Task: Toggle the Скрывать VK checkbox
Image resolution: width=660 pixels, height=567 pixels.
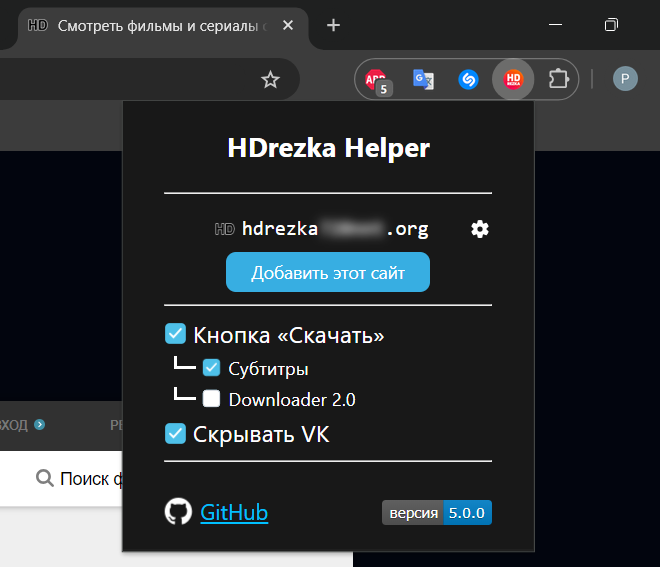Action: pos(176,434)
